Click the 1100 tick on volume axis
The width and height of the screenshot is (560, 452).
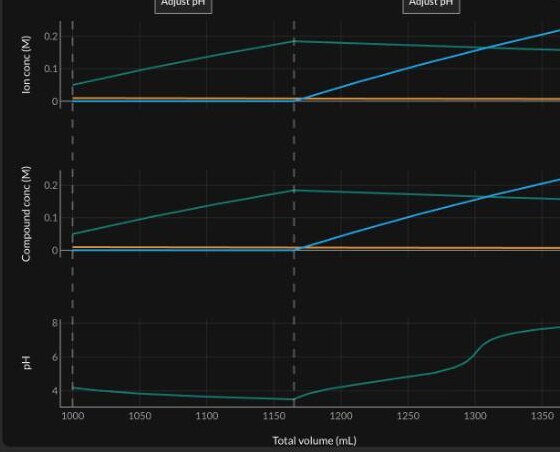point(207,416)
